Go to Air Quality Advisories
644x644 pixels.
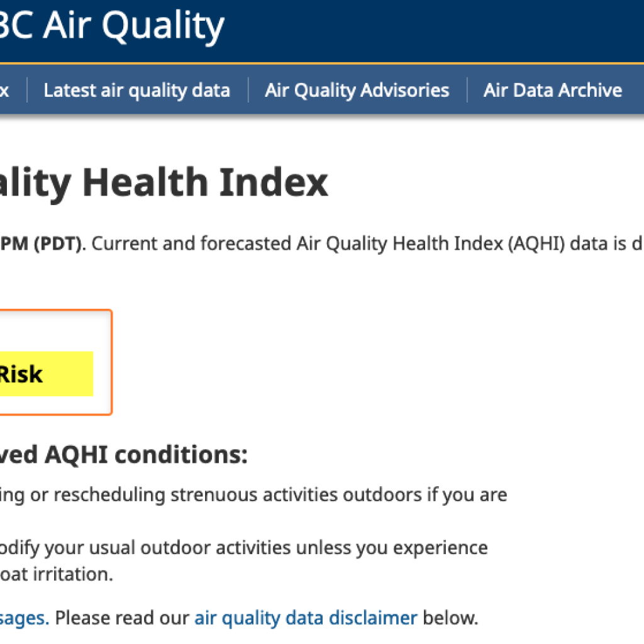357,91
